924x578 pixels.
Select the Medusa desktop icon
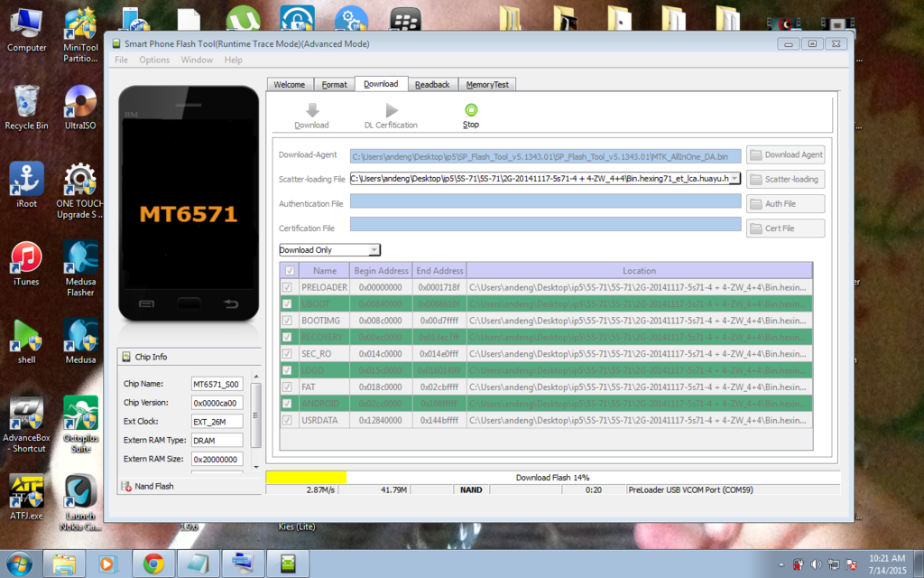coord(80,342)
